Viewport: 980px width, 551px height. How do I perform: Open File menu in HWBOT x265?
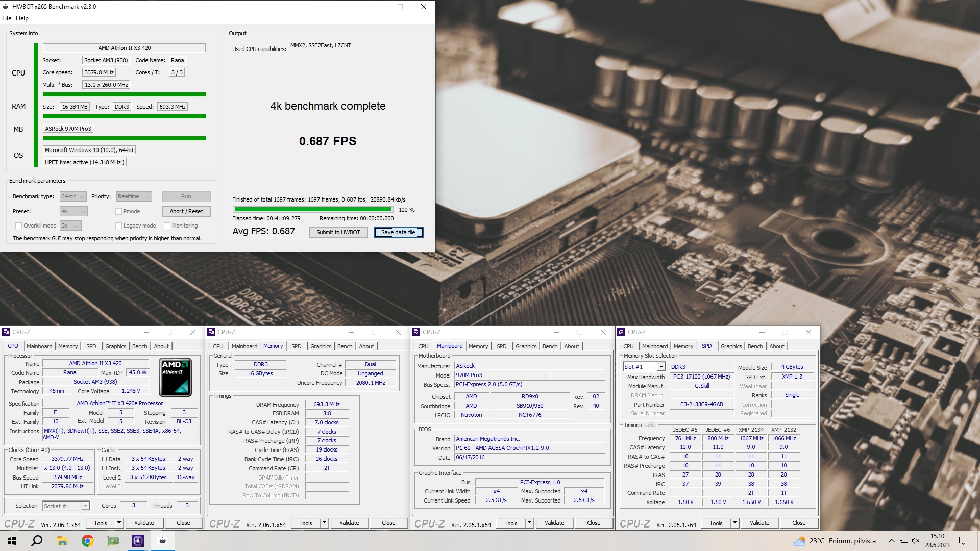coord(7,18)
